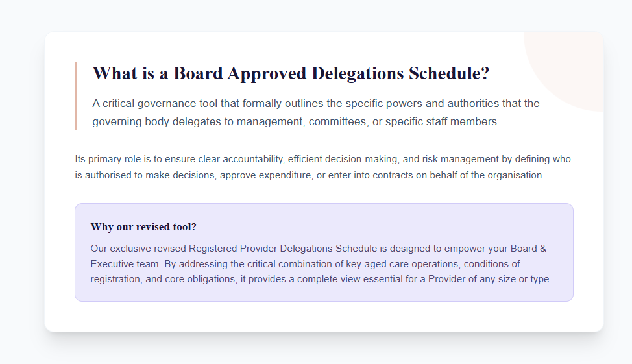Click the "Why our revised tool?" heading
This screenshot has width=632, height=364.
tap(143, 226)
